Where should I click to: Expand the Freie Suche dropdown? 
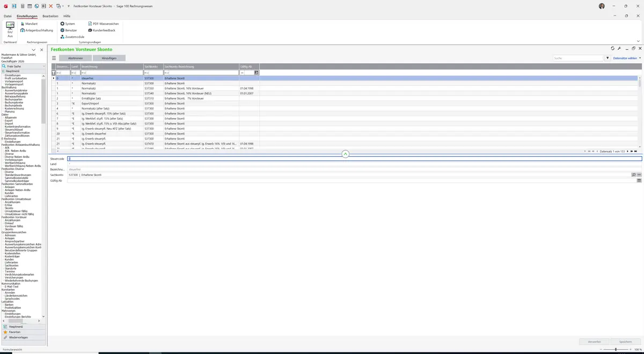coord(44,67)
